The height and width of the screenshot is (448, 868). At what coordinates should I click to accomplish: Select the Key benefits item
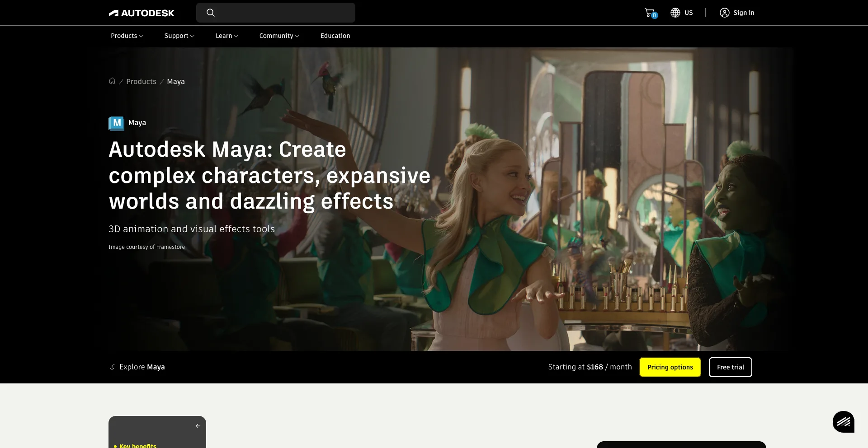[138, 445]
